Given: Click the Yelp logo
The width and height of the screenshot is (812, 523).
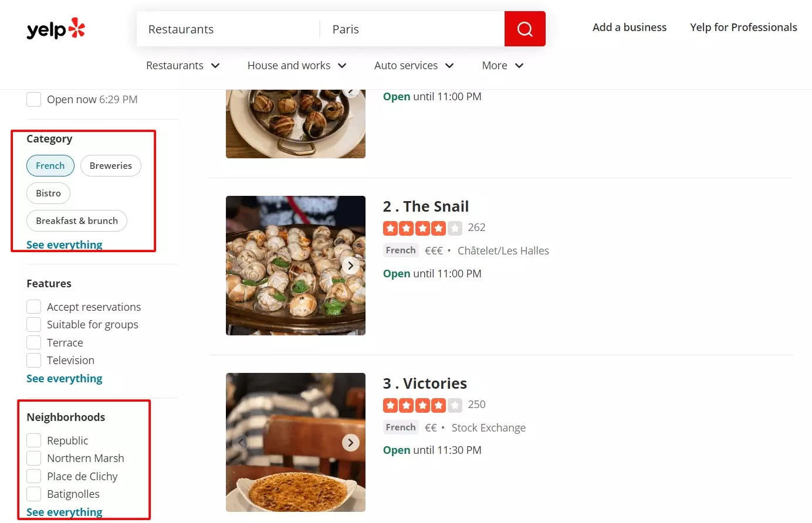Looking at the screenshot, I should click(56, 28).
